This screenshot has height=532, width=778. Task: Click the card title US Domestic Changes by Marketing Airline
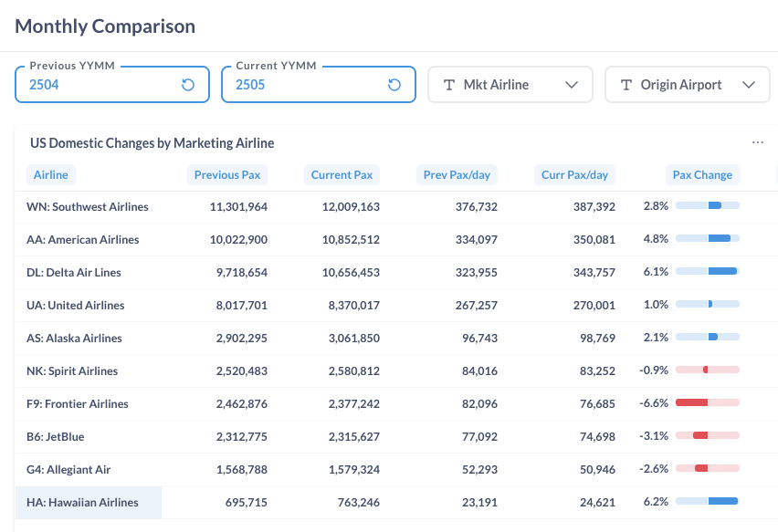[152, 143]
